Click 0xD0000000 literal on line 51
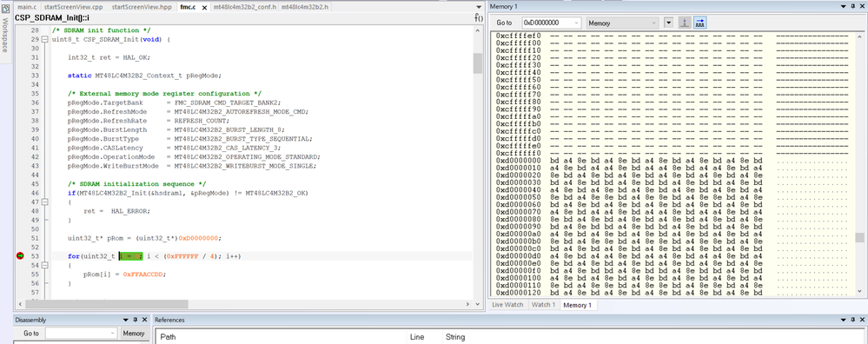The image size is (868, 344). pos(199,238)
